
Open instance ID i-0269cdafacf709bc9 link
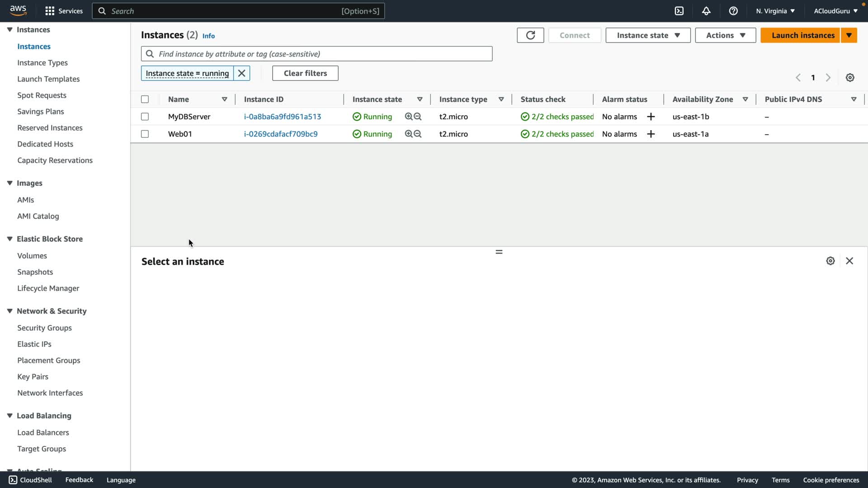[281, 134]
